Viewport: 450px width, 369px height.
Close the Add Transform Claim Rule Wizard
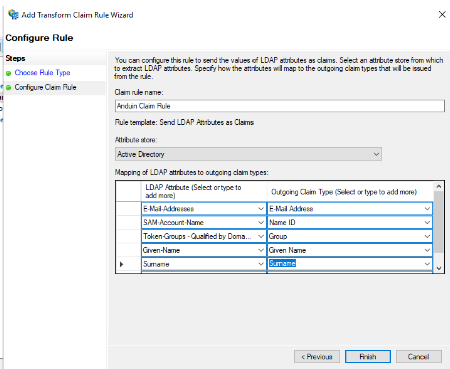[x=442, y=15]
